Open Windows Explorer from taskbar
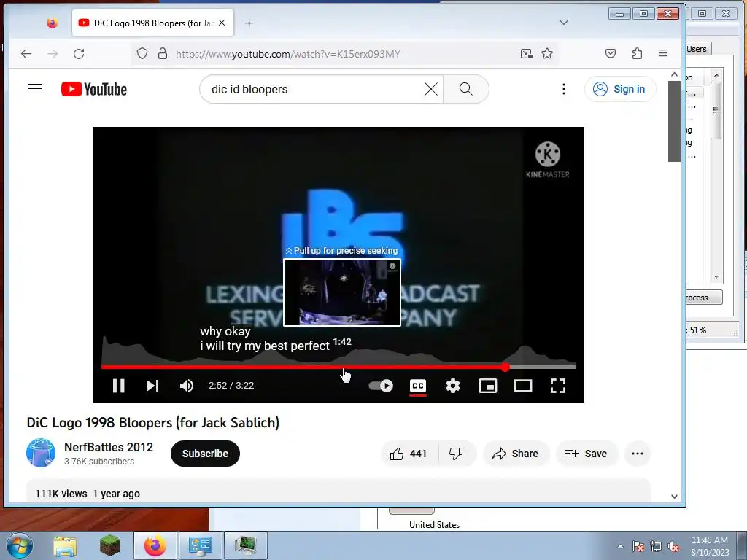This screenshot has width=747, height=560. pos(65,546)
